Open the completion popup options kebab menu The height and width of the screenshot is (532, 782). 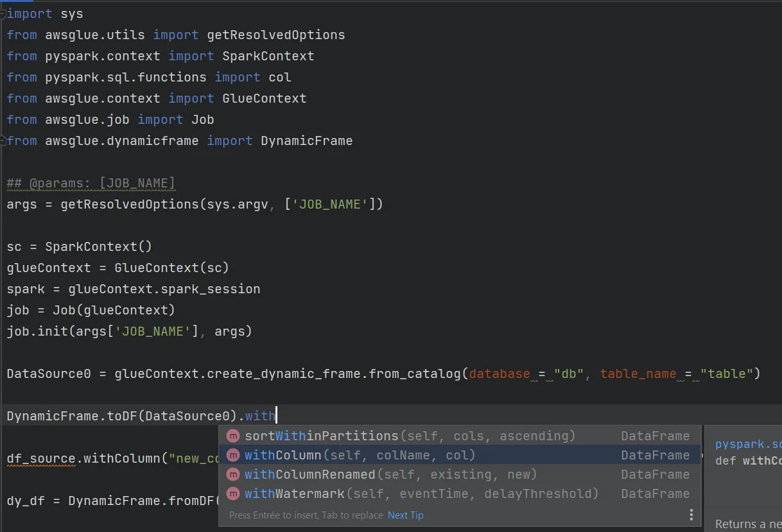coord(691,515)
